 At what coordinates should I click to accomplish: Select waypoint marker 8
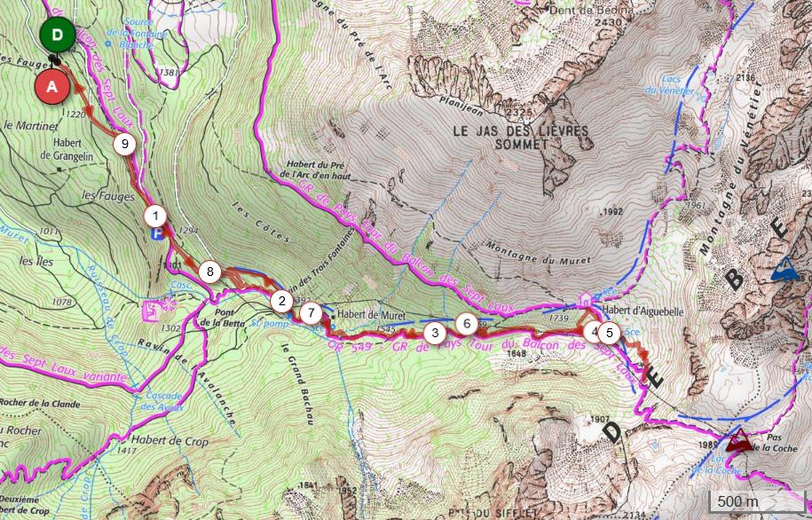[209, 272]
